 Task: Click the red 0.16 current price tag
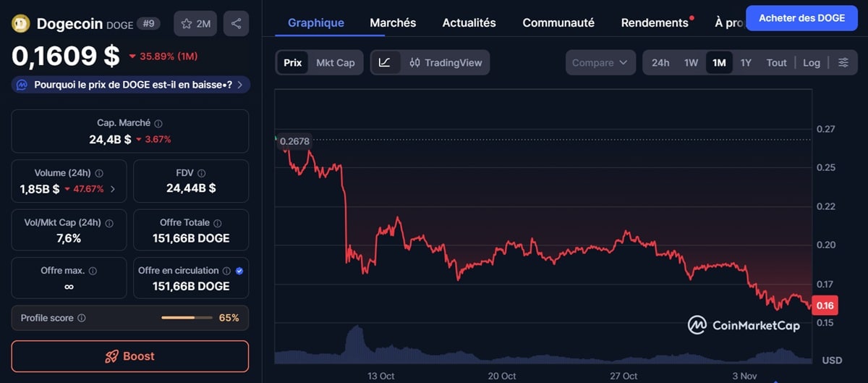[x=825, y=306]
